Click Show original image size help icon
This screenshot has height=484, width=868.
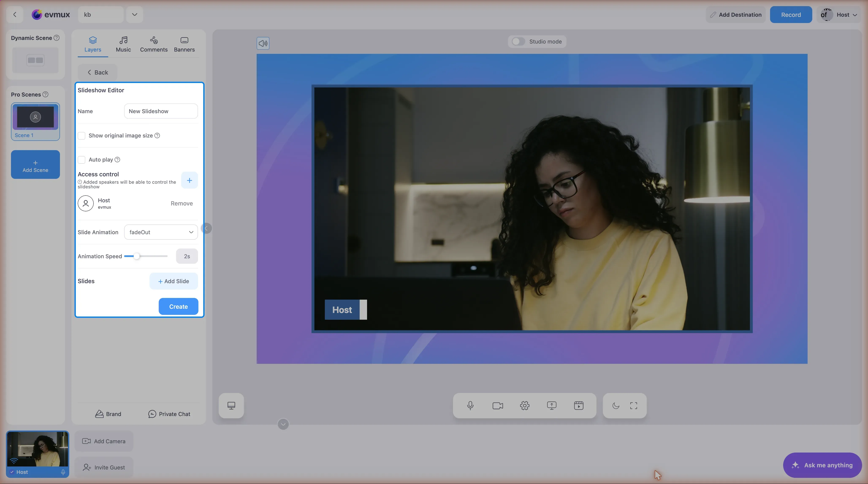click(x=157, y=136)
